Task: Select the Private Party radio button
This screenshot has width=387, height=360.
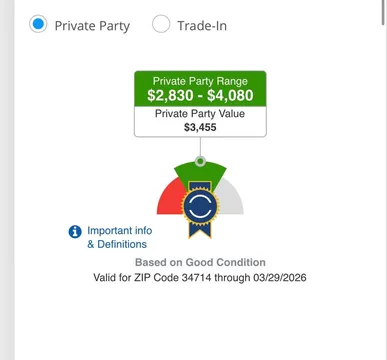Action: click(x=38, y=24)
